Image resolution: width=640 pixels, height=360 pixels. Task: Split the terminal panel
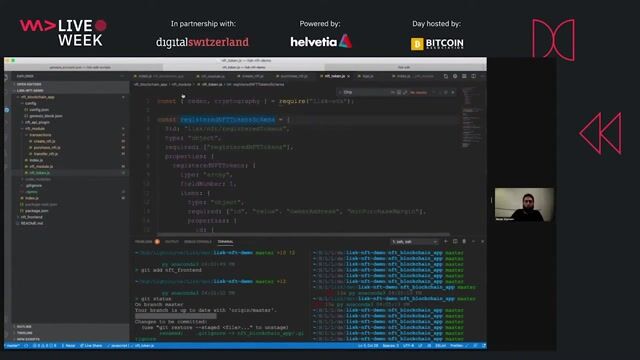tap(455, 242)
